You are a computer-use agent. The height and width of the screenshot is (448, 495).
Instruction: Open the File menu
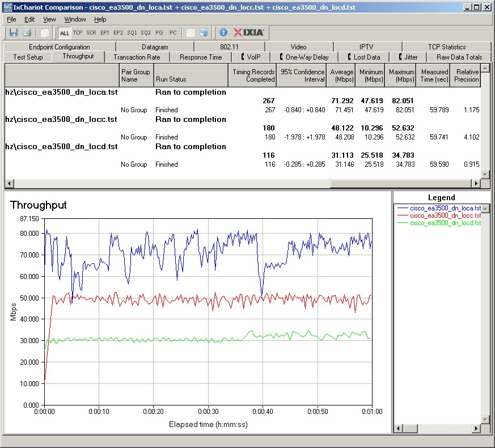[11, 19]
